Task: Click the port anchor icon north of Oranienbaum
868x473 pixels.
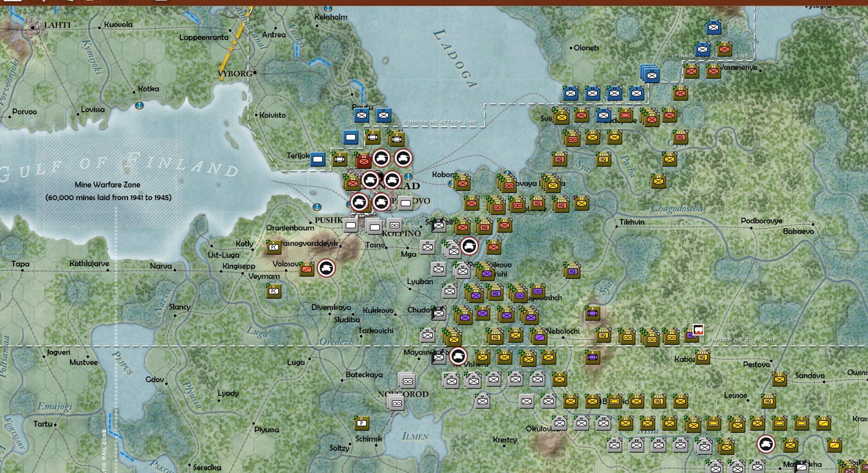Action: tap(317, 207)
